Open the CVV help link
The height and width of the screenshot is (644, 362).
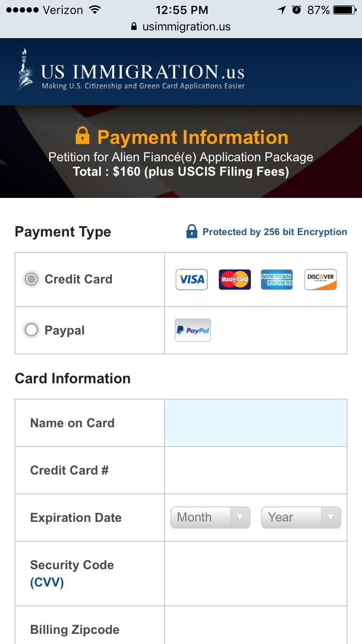(x=47, y=582)
